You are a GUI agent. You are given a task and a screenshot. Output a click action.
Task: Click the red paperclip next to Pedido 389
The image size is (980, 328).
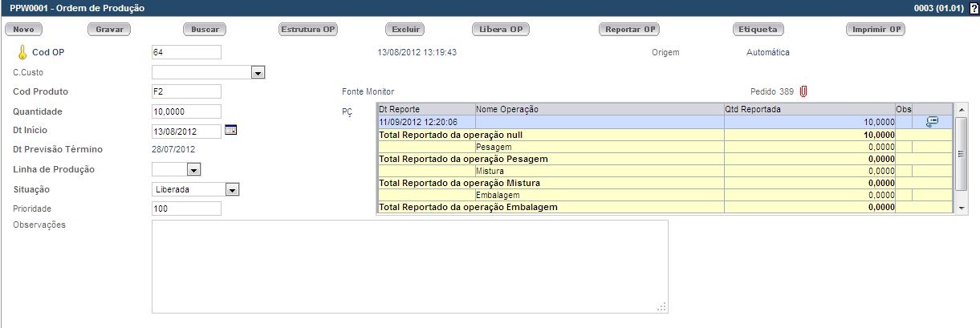pos(803,91)
